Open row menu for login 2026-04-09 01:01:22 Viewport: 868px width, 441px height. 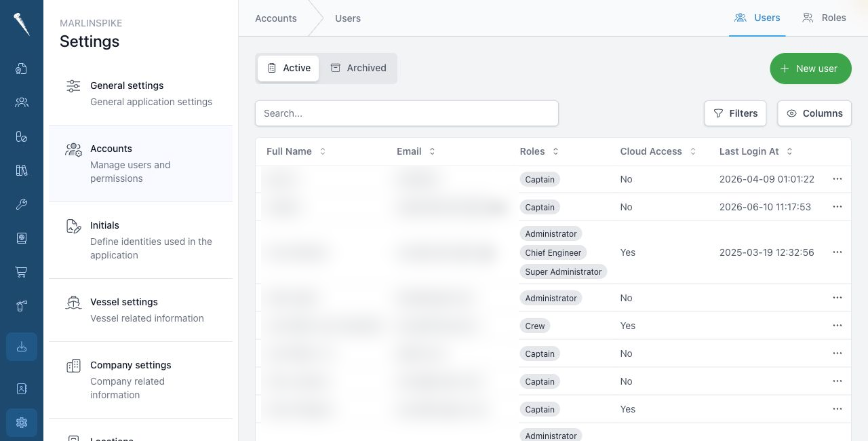(837, 179)
